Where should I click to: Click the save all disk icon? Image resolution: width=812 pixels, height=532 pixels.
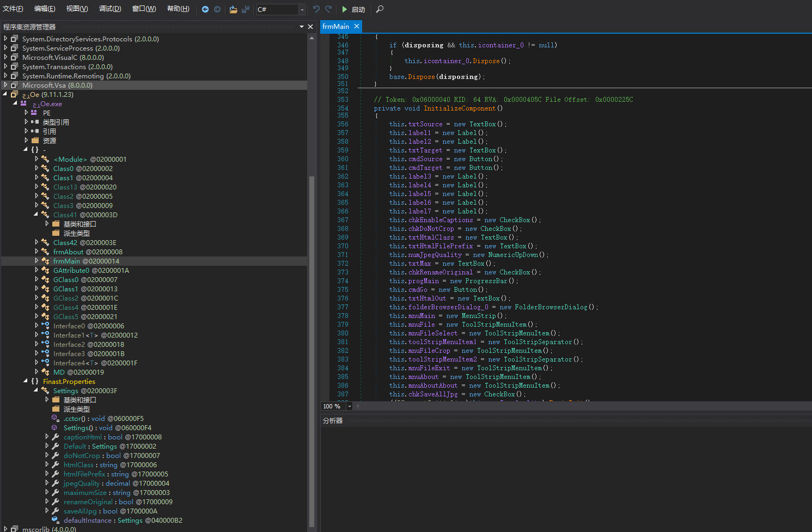point(246,9)
